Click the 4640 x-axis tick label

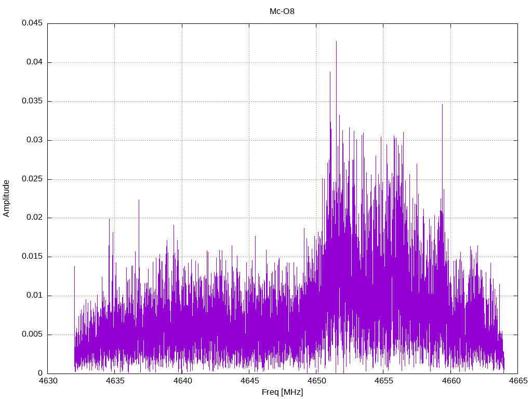pos(182,381)
